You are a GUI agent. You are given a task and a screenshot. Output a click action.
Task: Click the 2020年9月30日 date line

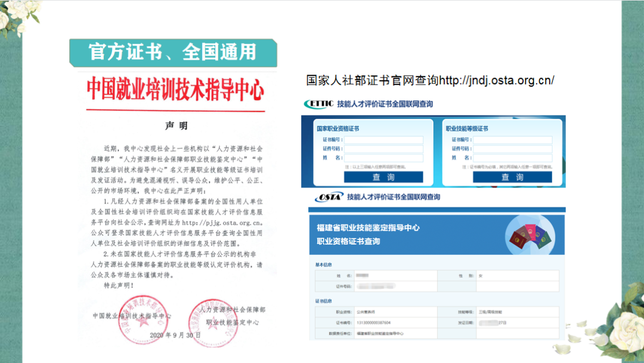click(175, 335)
